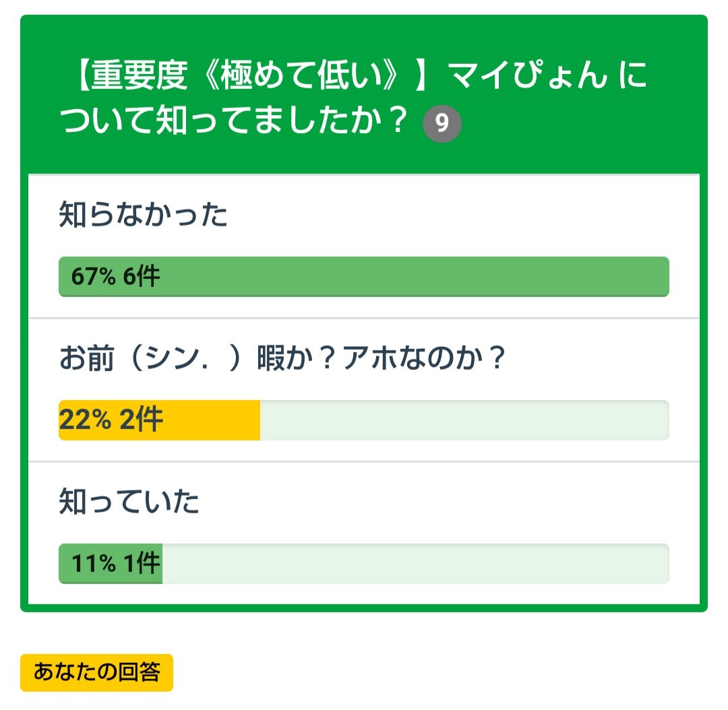Click the empty track of the 11% bar
The image size is (728, 710).
[x=415, y=564]
